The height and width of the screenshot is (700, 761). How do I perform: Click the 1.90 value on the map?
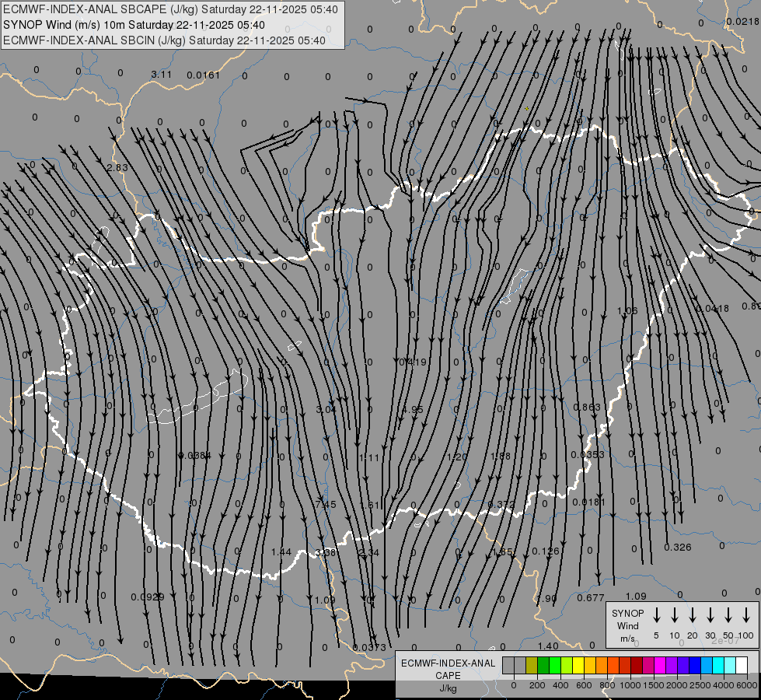point(547,598)
